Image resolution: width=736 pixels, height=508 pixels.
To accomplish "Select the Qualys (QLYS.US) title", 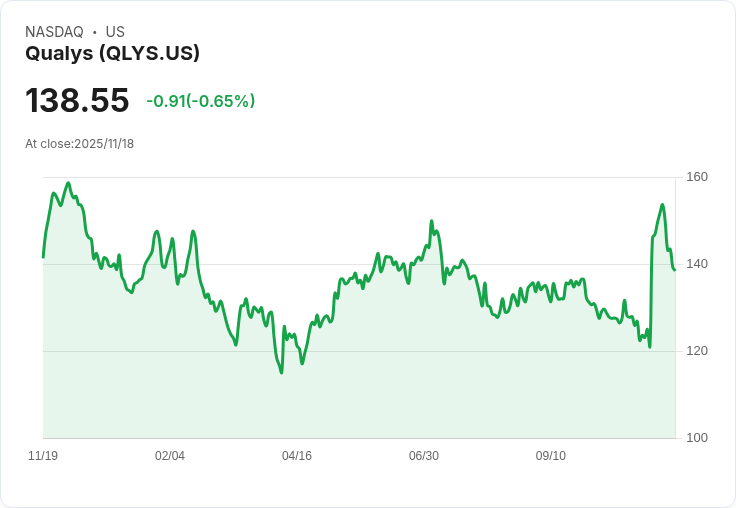I will [x=112, y=53].
